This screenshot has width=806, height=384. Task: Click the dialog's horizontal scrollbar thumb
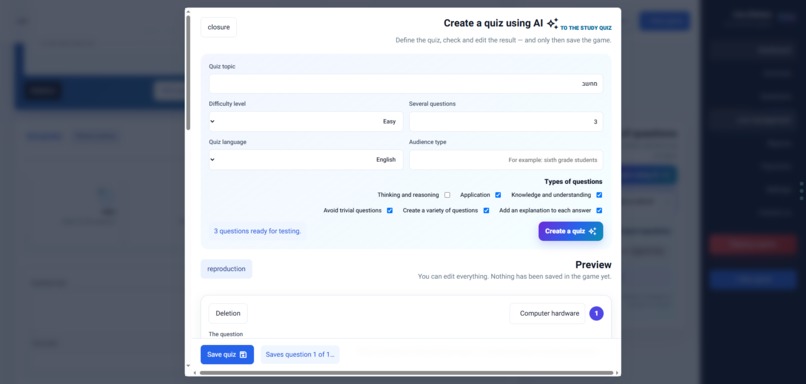point(406,373)
